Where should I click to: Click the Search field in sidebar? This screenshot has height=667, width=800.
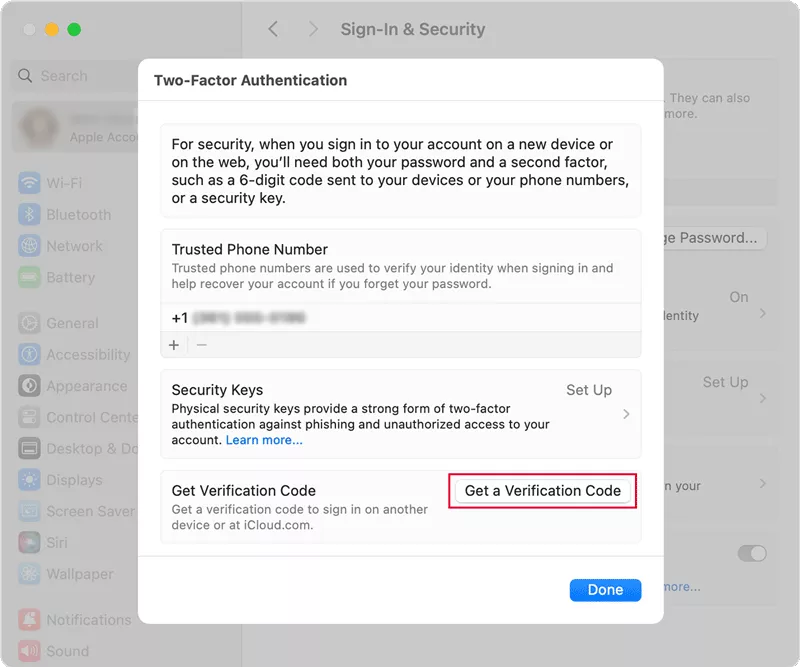(x=76, y=76)
